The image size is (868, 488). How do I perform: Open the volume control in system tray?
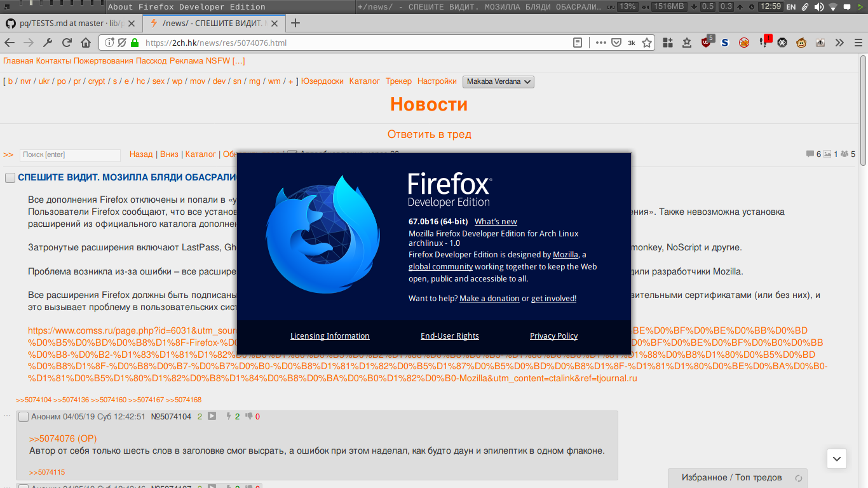(818, 7)
